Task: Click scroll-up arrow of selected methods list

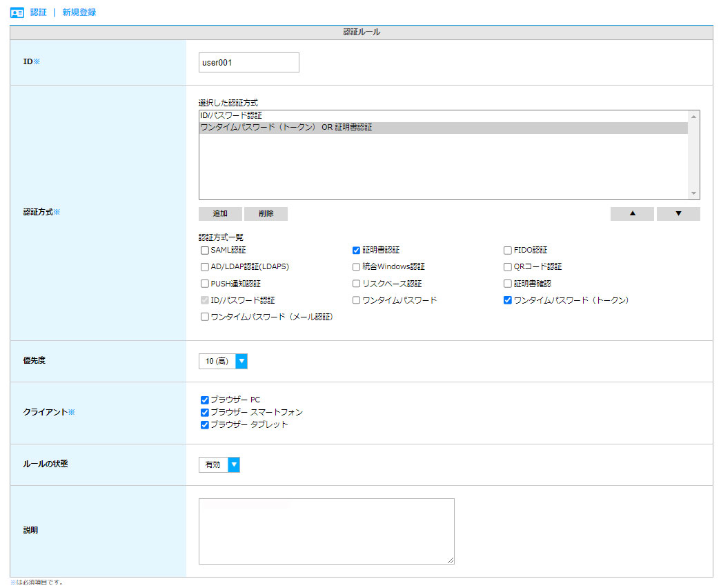Action: click(x=693, y=117)
